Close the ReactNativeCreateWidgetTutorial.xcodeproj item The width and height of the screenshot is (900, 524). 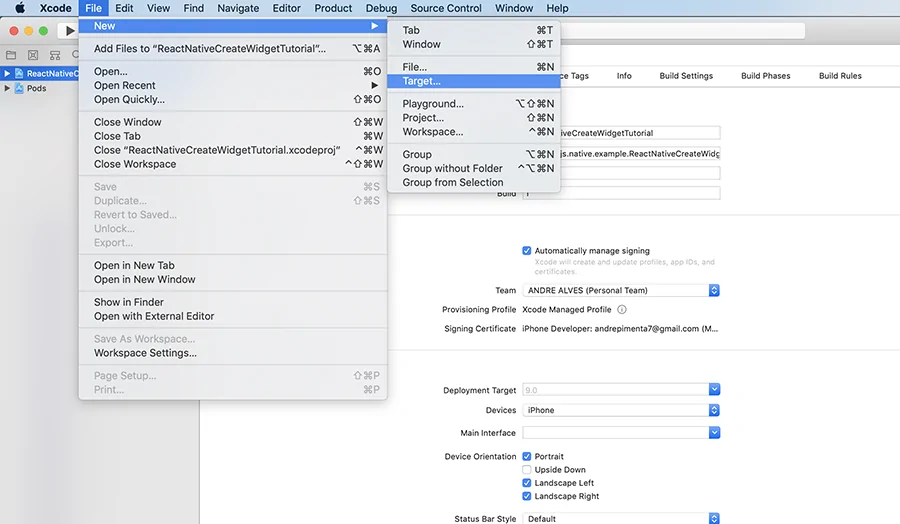[232, 150]
